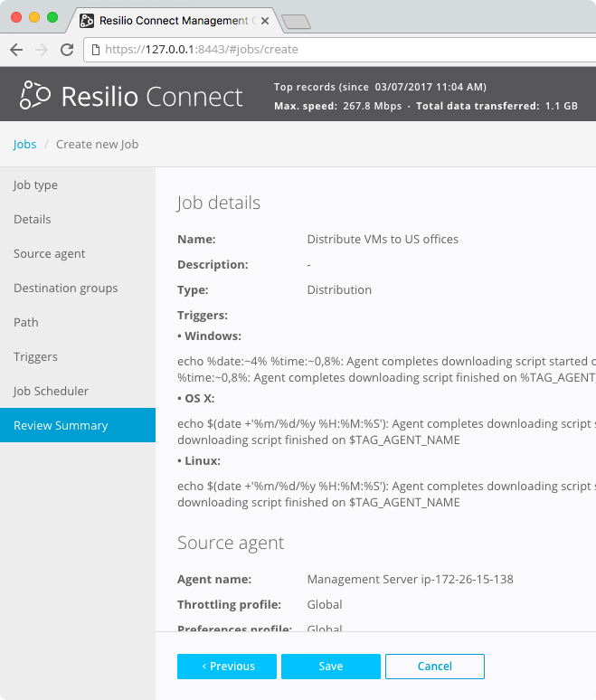The height and width of the screenshot is (700, 596).
Task: Click the Windows echo trigger script text
Action: tap(386, 369)
